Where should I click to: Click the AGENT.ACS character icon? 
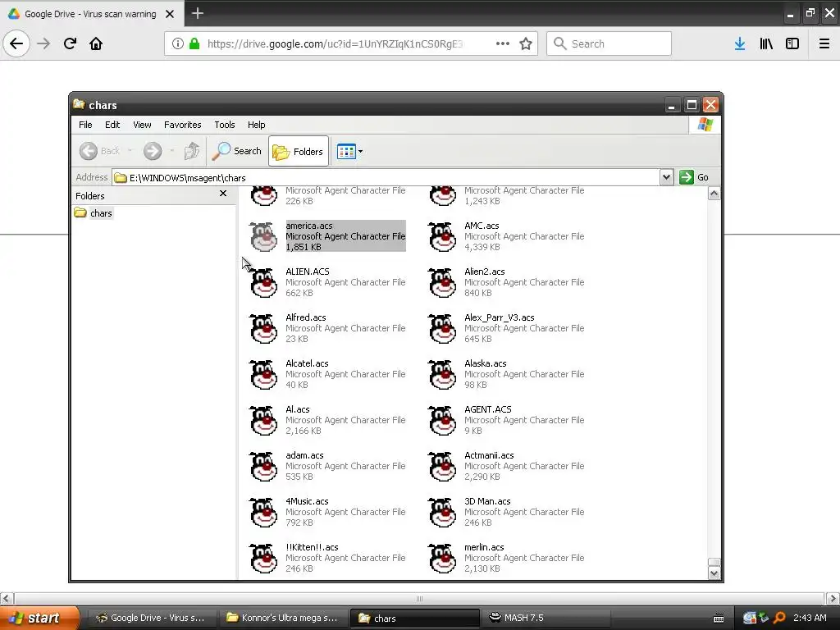442,421
